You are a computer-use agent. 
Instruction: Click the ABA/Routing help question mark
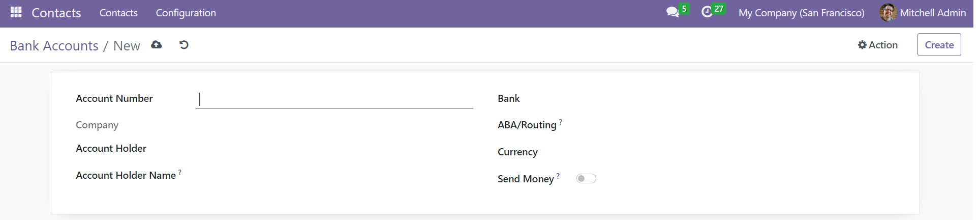tap(561, 122)
